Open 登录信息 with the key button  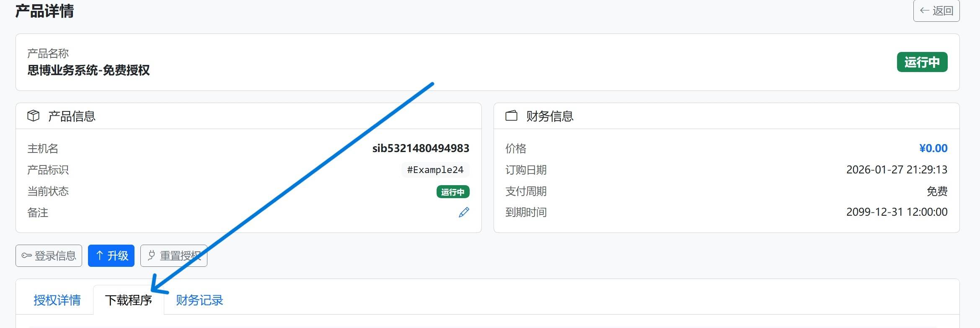click(x=49, y=256)
